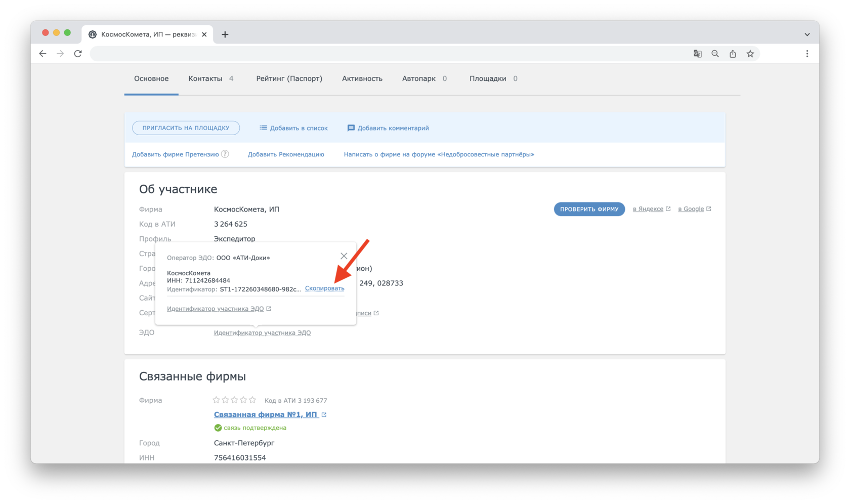
Task: Click Идентификатор участника ЭДО in ЭДО row
Action: pyautogui.click(x=262, y=332)
